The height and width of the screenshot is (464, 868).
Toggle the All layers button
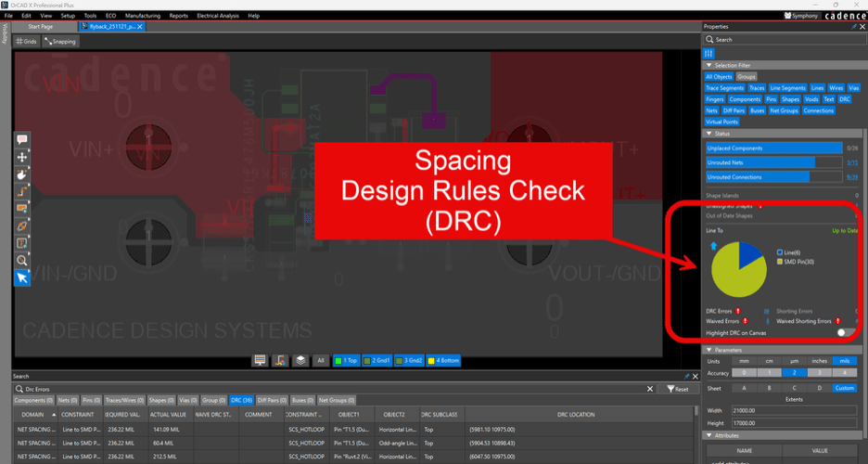coord(321,360)
